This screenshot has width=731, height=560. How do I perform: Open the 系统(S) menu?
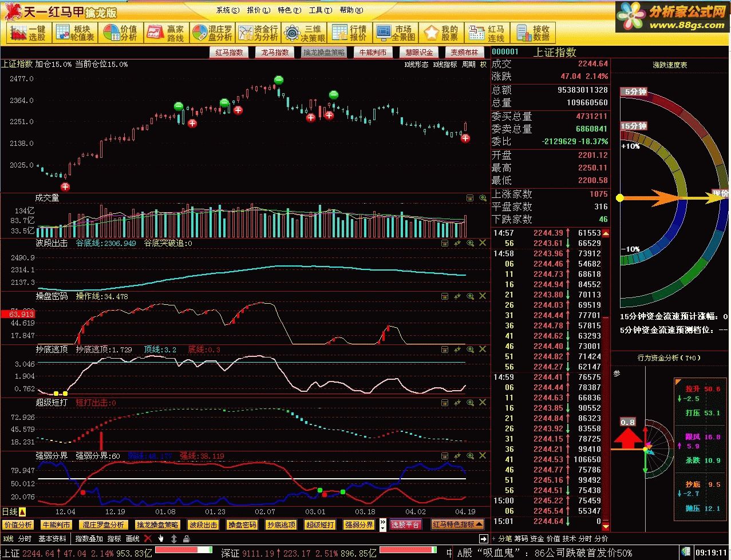tap(227, 10)
